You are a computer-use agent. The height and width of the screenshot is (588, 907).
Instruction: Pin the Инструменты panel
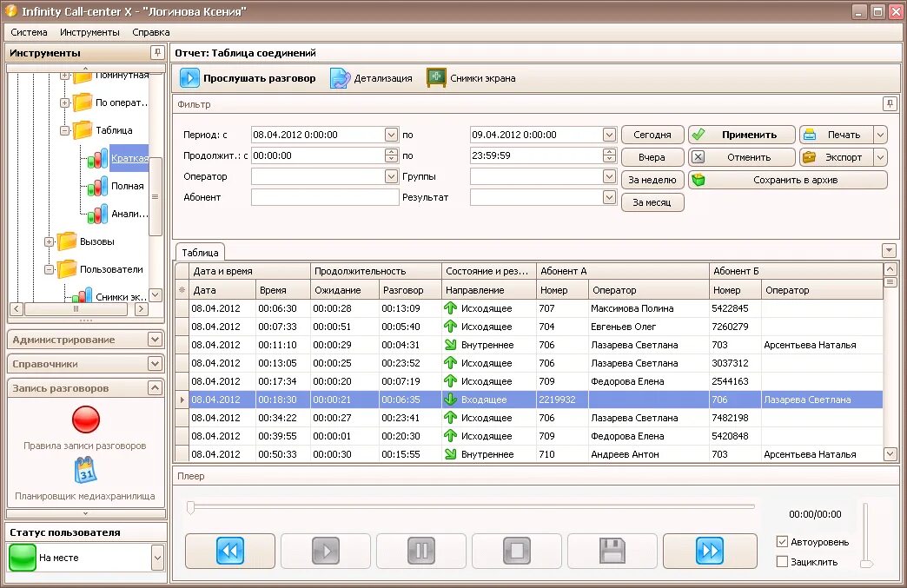pos(156,53)
